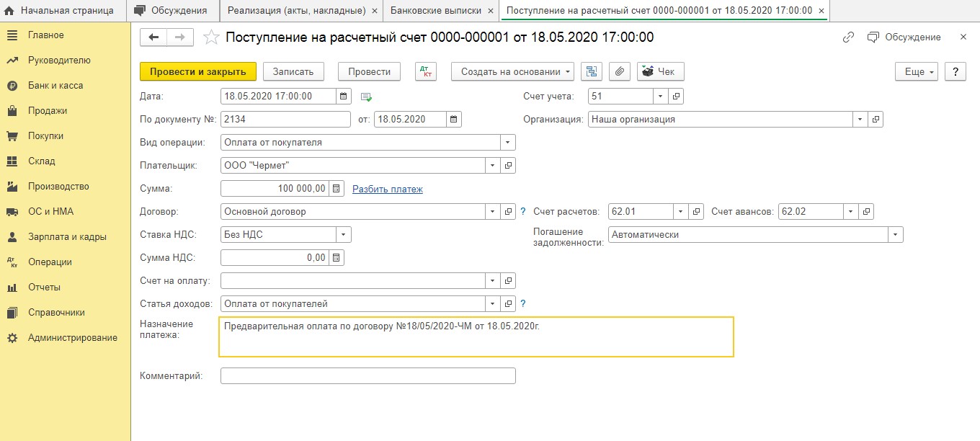Click the Дт/Кт postings icon in toolbar
Viewport: 980px width, 441px height.
point(426,71)
